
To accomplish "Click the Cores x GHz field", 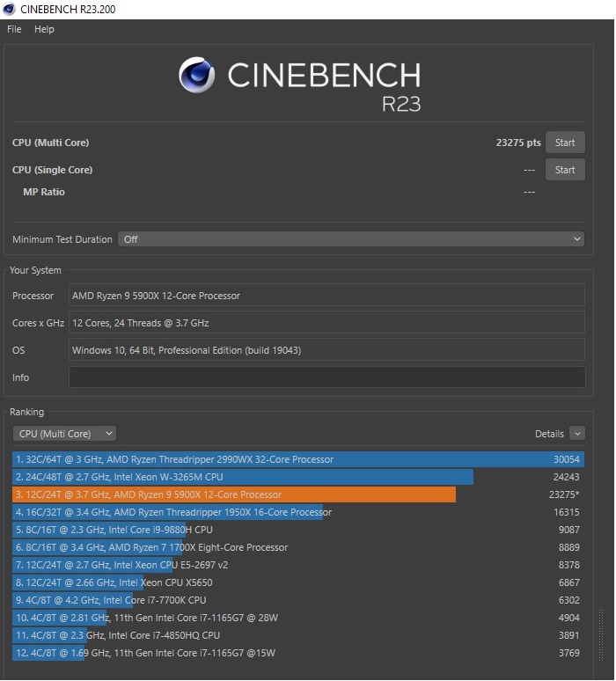I will click(326, 323).
